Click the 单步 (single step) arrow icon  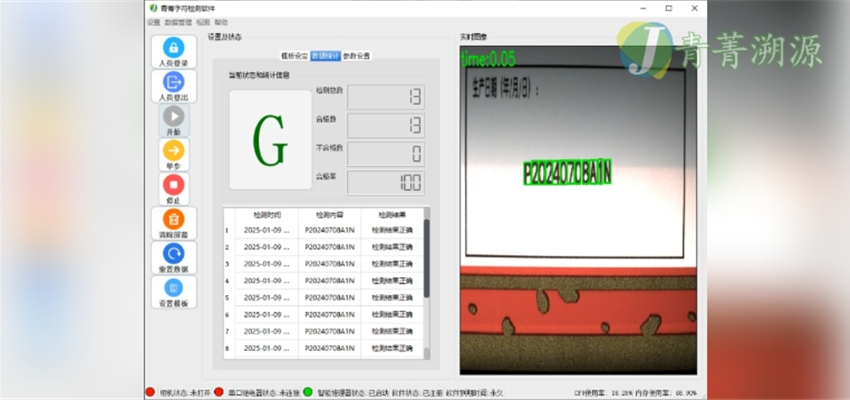173,150
